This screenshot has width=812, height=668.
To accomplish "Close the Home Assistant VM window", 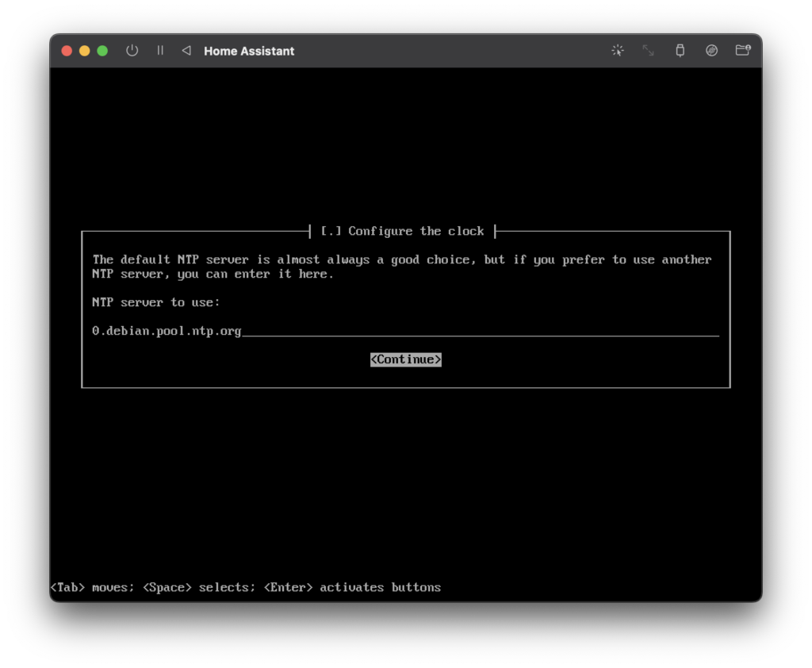I will tap(67, 51).
